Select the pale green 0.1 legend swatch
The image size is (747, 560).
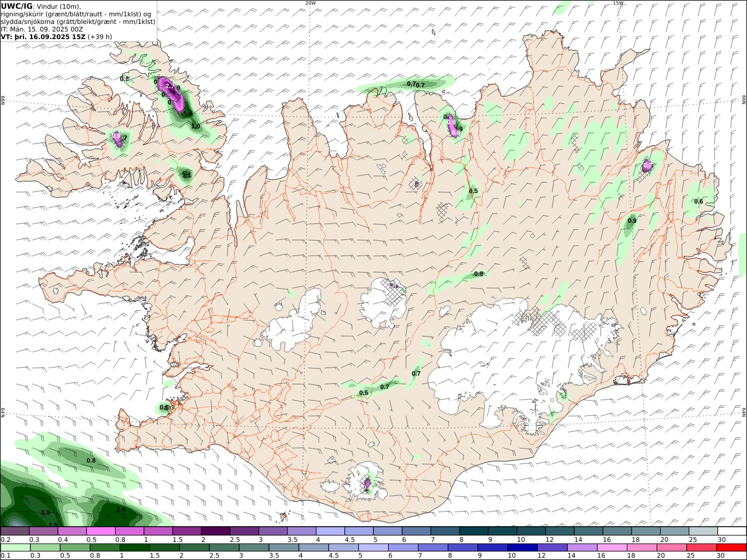pyautogui.click(x=15, y=548)
